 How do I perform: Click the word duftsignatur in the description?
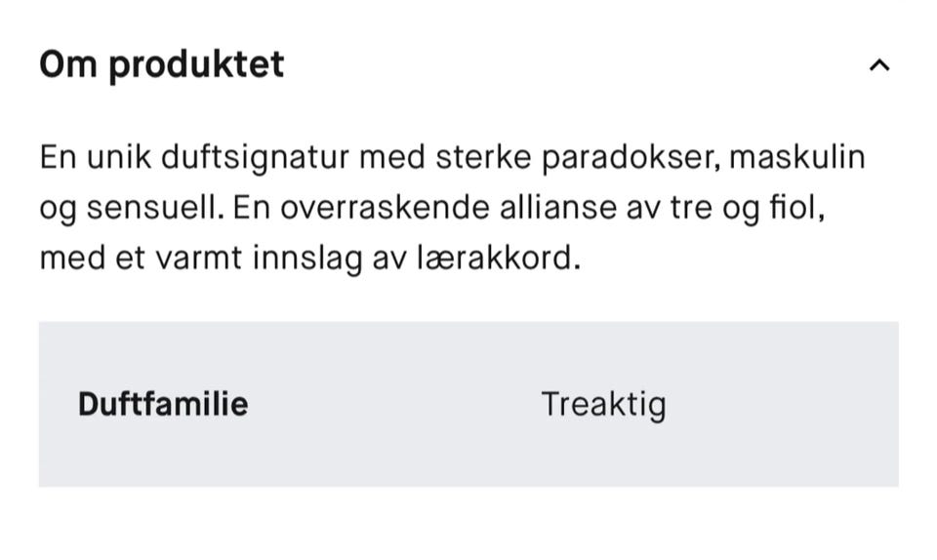[x=255, y=158]
